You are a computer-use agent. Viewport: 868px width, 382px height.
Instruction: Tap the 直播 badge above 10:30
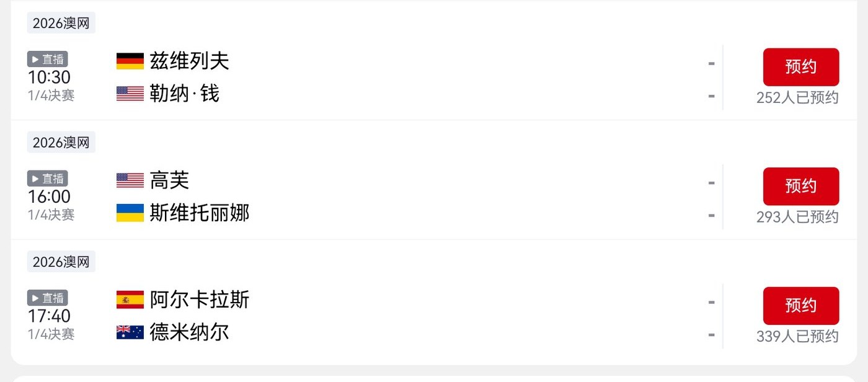(47, 59)
